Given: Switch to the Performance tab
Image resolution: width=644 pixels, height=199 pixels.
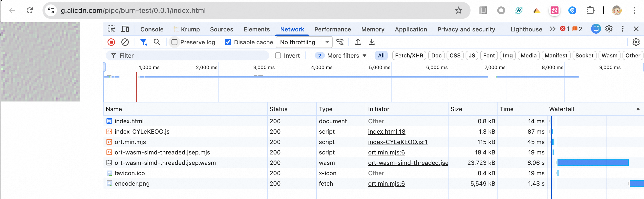Looking at the screenshot, I should click(x=332, y=29).
